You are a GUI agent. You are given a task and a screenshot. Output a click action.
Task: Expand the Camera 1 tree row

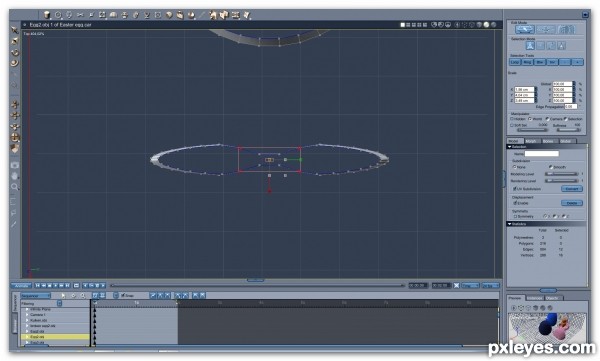tap(27, 315)
